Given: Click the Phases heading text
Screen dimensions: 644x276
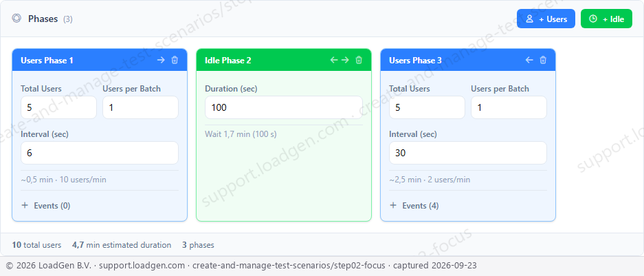Looking at the screenshot, I should pos(43,19).
